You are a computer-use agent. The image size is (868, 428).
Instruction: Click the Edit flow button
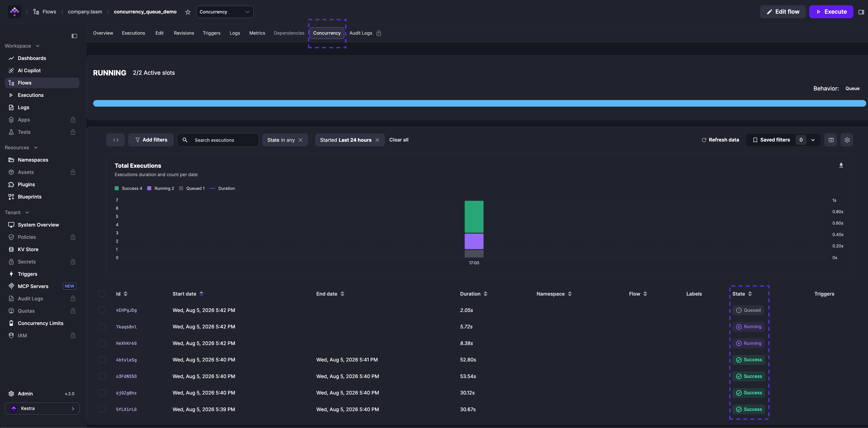[x=783, y=12]
